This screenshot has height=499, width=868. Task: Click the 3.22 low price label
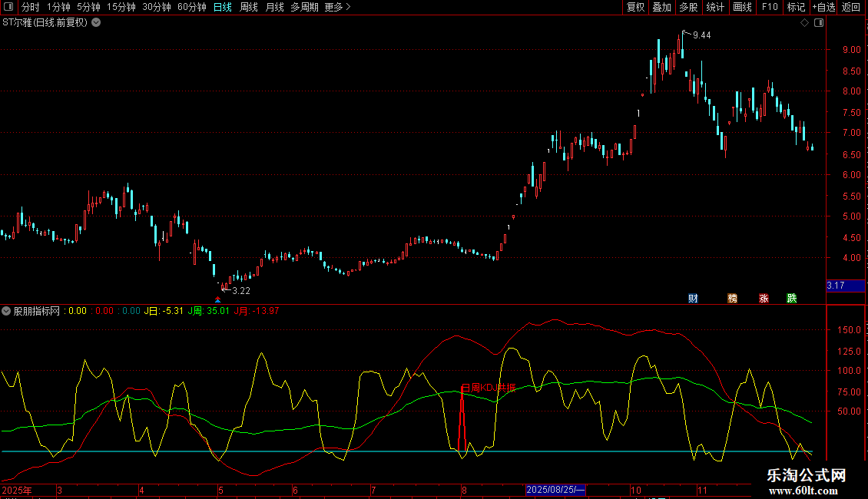[241, 290]
